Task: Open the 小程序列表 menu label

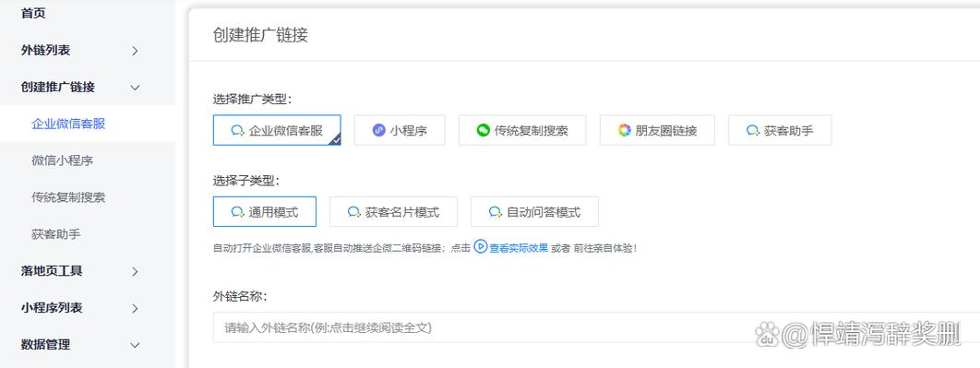Action: pyautogui.click(x=52, y=308)
